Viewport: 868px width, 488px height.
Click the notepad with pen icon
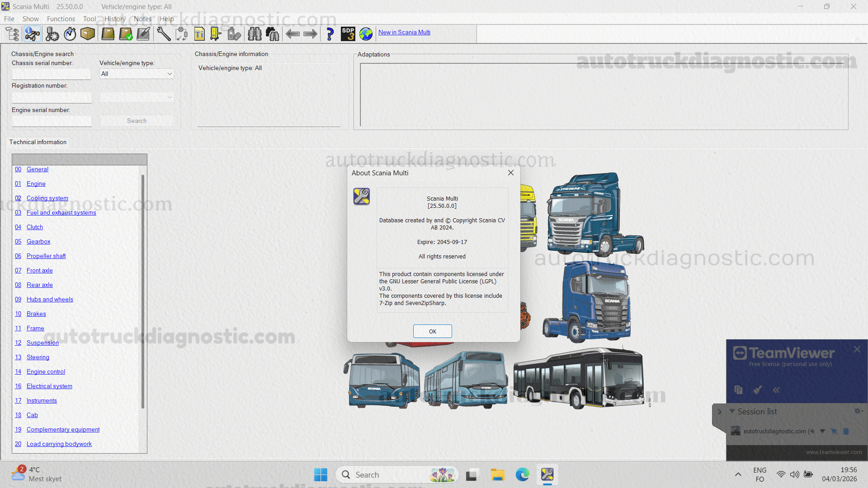point(143,34)
